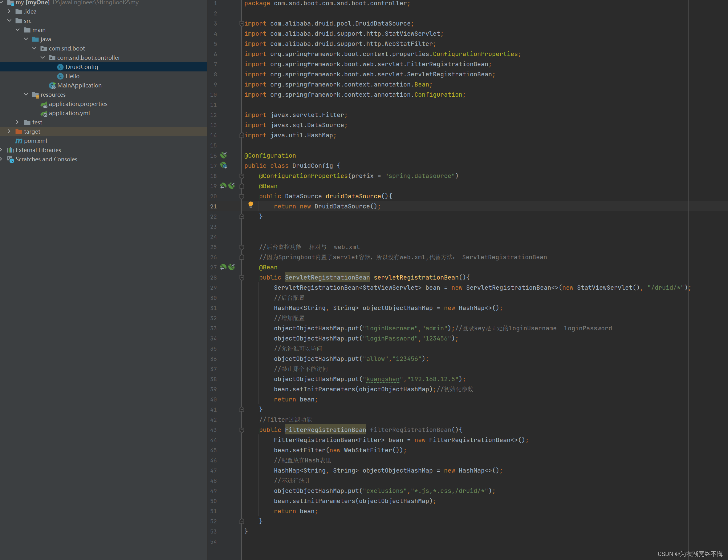Expand the test folder node

coord(17,122)
